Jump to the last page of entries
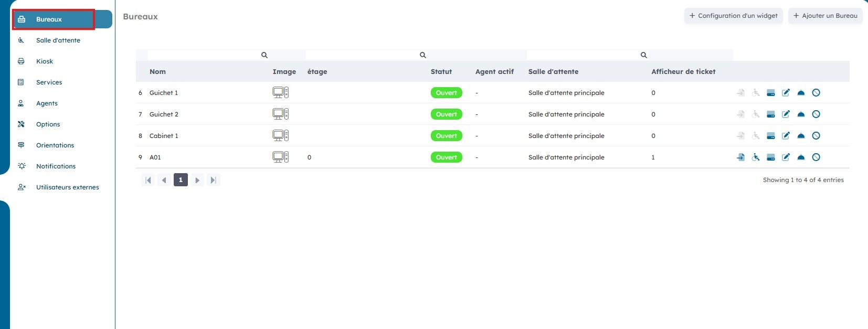Image resolution: width=868 pixels, height=329 pixels. click(213, 181)
